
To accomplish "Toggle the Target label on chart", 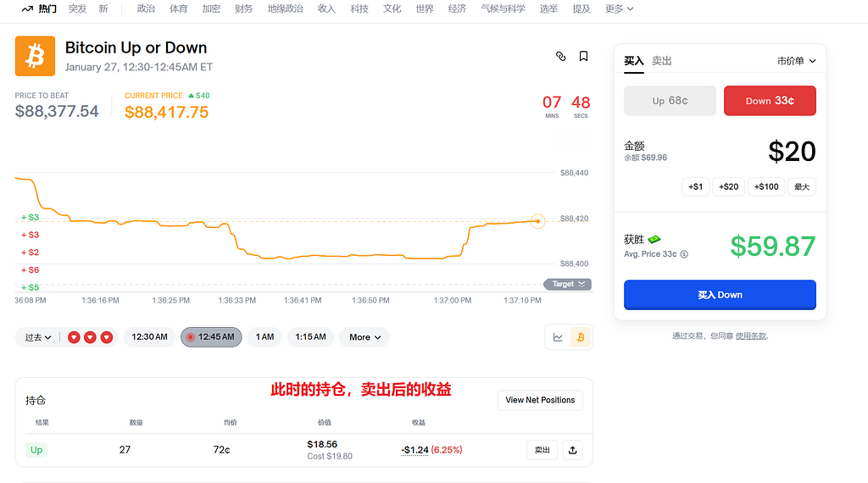I will (x=567, y=285).
